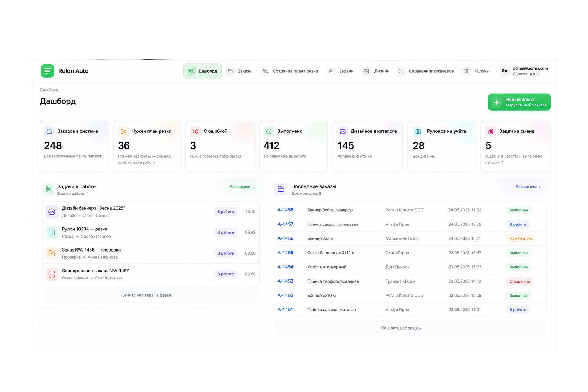Click Сканирование заказа №А-1457 task title
Image resolution: width=588 pixels, height=392 pixels.
[x=95, y=271]
